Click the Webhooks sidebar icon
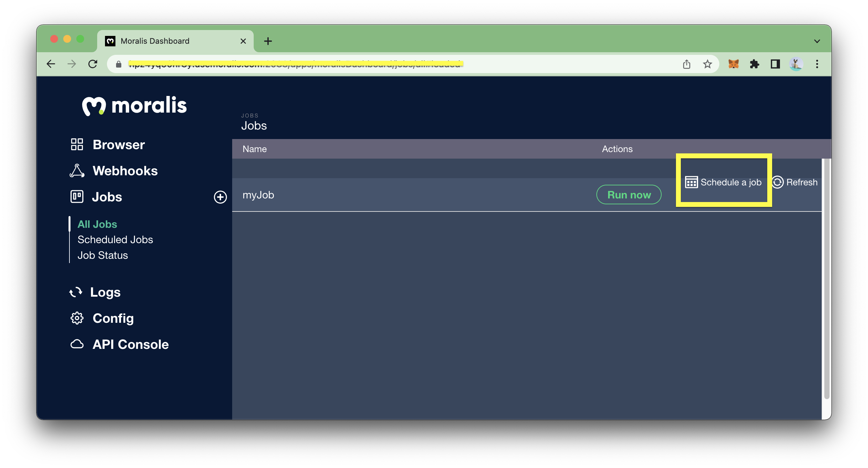This screenshot has width=868, height=468. click(77, 171)
